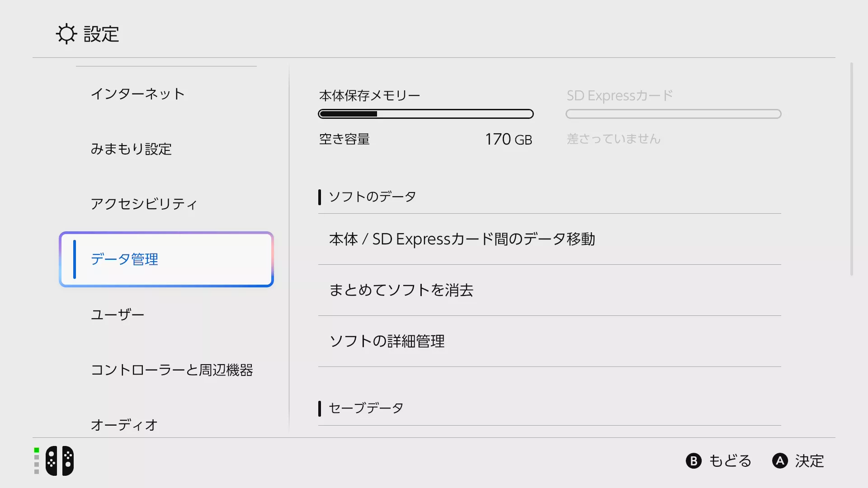
Task: Select オーディオ in the sidebar
Action: click(x=124, y=425)
